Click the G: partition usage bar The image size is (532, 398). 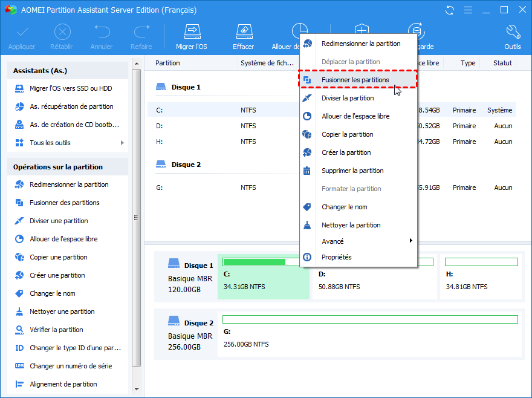(370, 319)
